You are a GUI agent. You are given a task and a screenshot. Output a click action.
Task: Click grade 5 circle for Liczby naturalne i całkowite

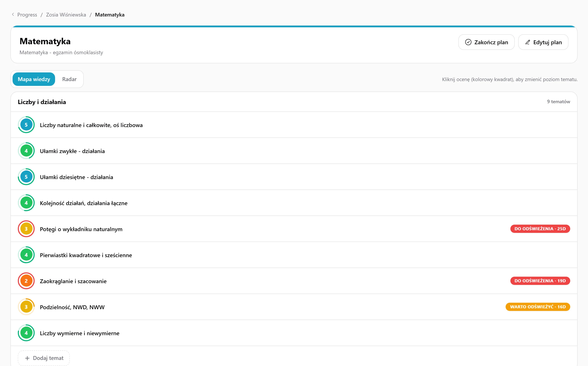[26, 125]
